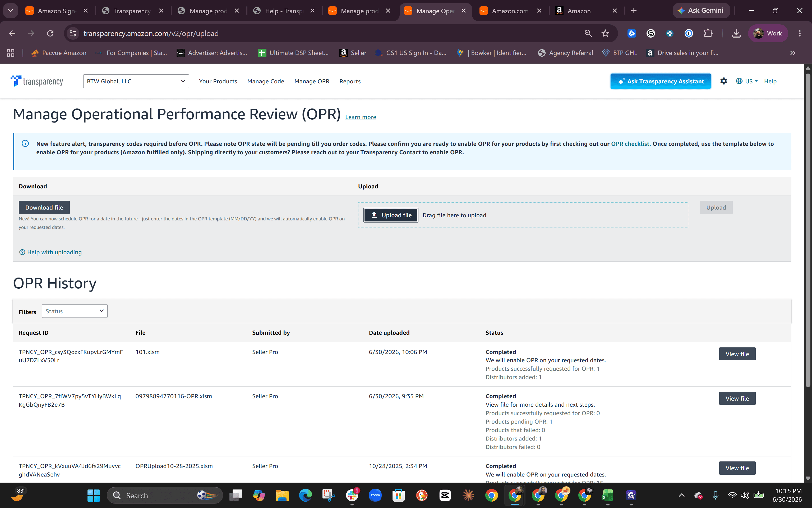Click Ask Transparency Assistant

point(660,81)
